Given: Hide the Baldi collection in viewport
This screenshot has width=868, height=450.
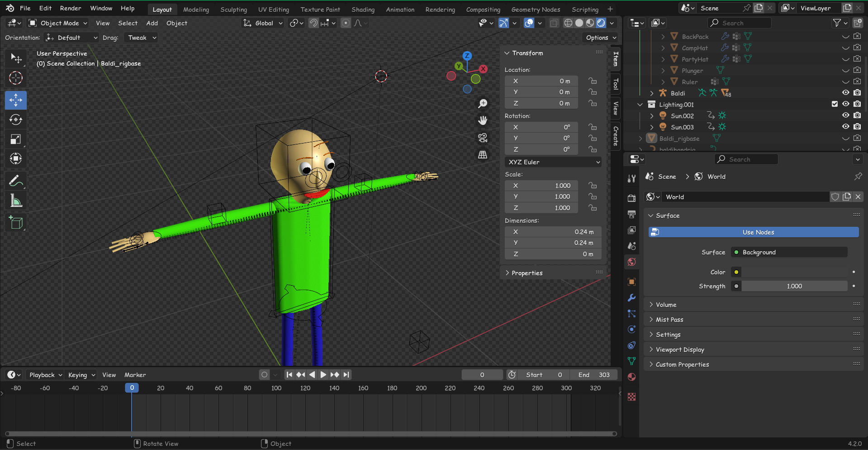Looking at the screenshot, I should (845, 92).
